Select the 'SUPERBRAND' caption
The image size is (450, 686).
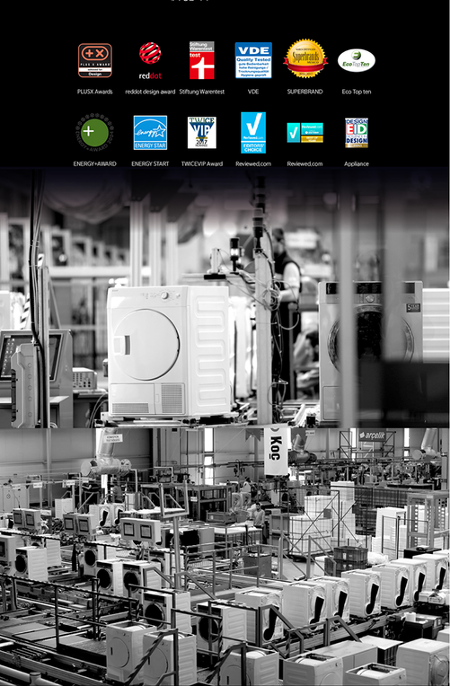[x=305, y=92]
